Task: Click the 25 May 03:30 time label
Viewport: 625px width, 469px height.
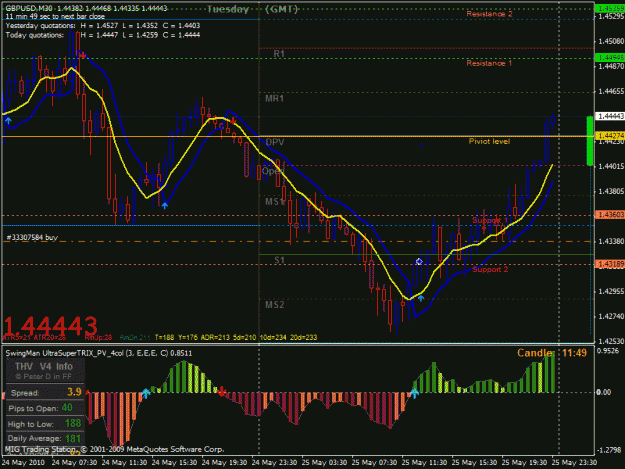Action: 324,463
